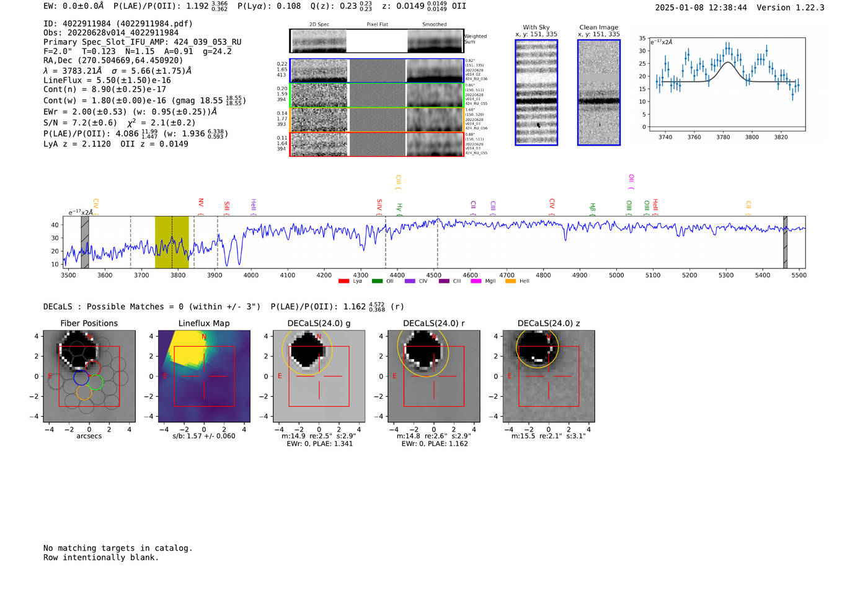This screenshot has height=591, width=868.
Task: Click 'No matching targets in catalog.' text
Action: 118,548
